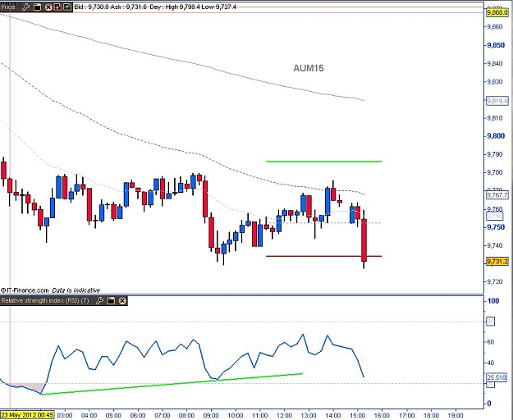Click the 9,850 price axis label
This screenshot has height=420, width=513.
[x=496, y=45]
